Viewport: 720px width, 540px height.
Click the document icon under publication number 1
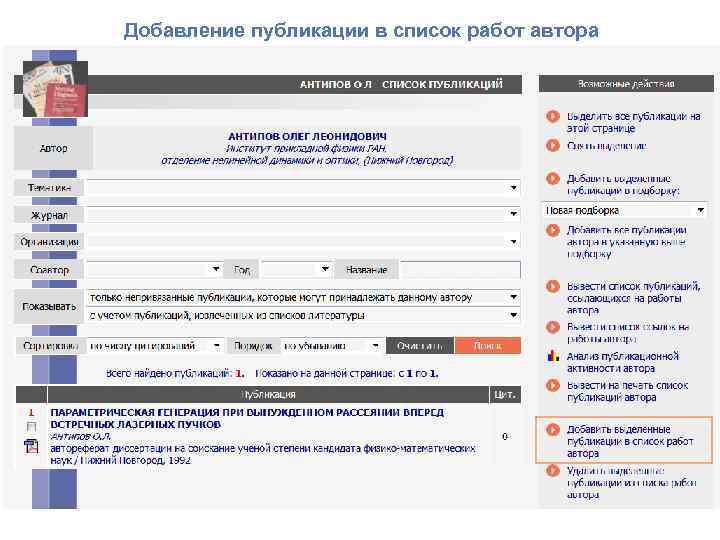point(31,445)
